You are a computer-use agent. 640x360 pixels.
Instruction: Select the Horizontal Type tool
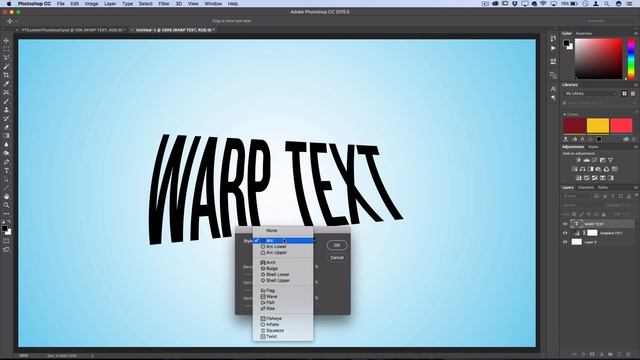[x=6, y=171]
